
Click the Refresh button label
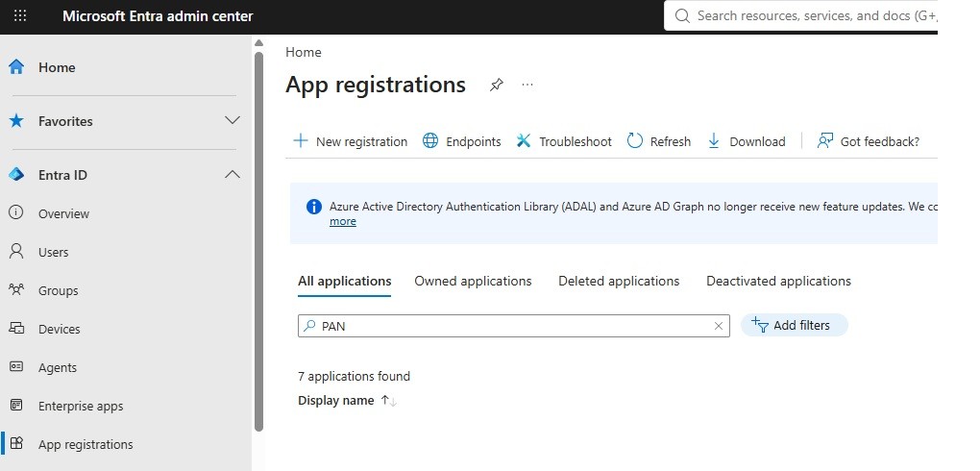click(x=670, y=142)
